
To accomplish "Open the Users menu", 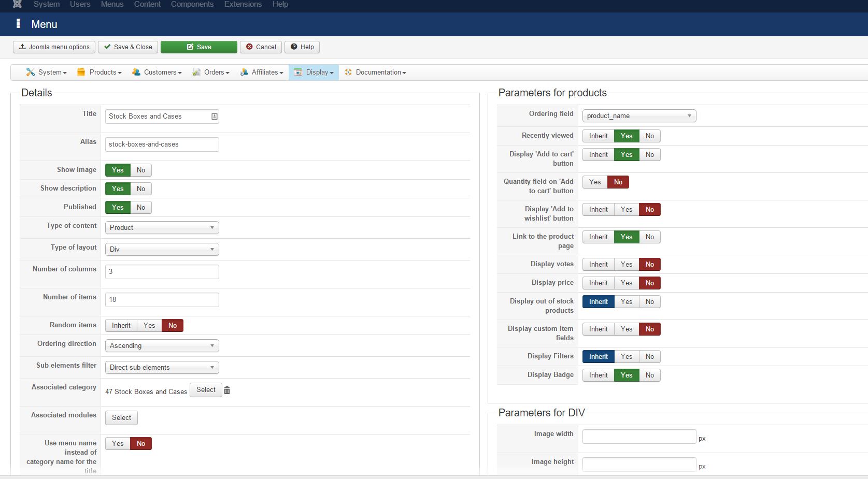I will [x=80, y=4].
